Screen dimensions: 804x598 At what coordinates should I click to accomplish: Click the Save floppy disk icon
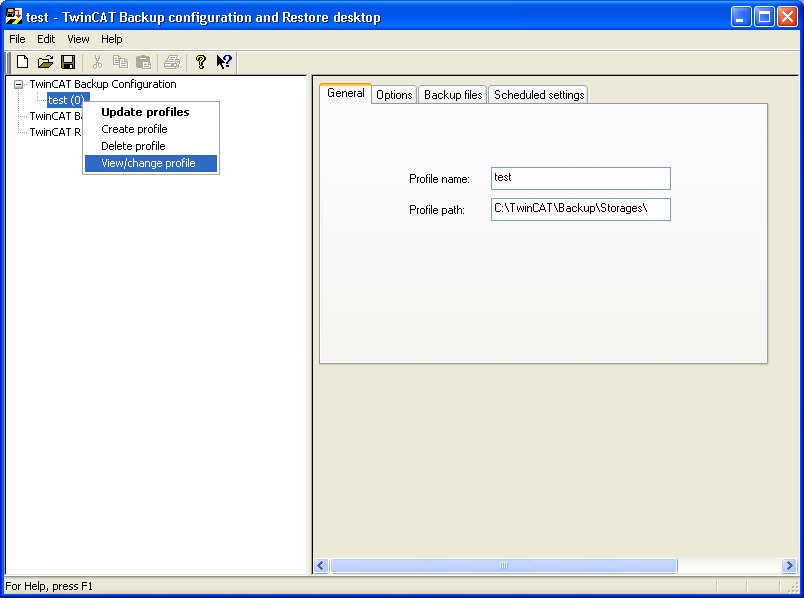(68, 62)
